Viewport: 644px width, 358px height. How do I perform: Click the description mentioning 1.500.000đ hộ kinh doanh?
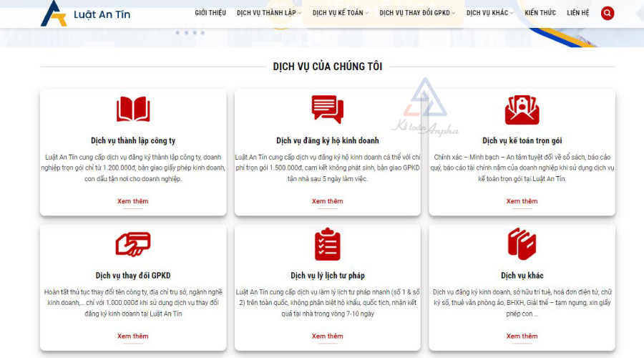click(327, 168)
